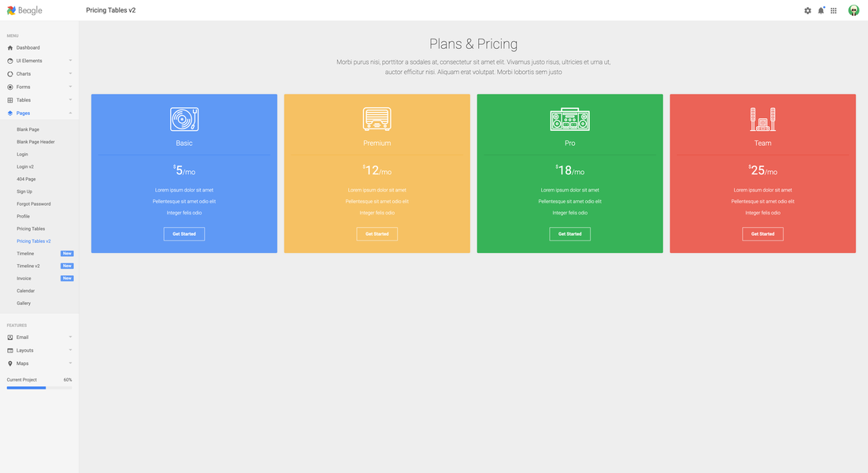Click the speakers icon on Team plan
Image resolution: width=868 pixels, height=473 pixels.
pyautogui.click(x=762, y=119)
